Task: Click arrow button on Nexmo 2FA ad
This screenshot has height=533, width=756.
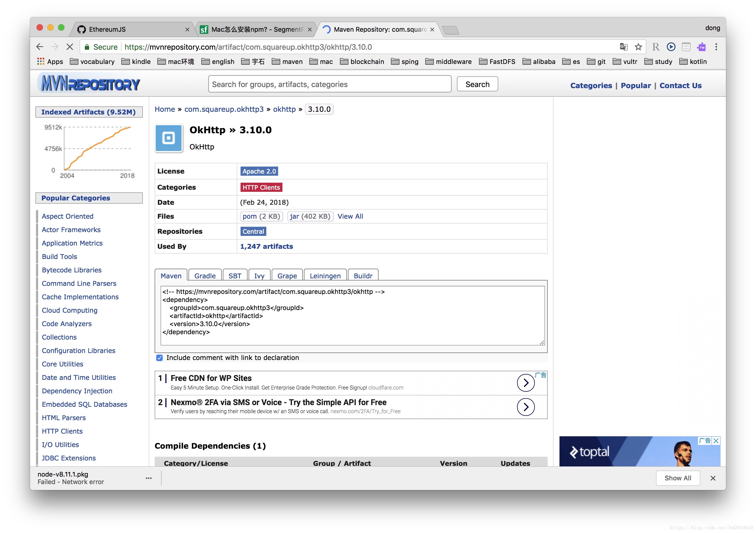Action: pyautogui.click(x=525, y=406)
